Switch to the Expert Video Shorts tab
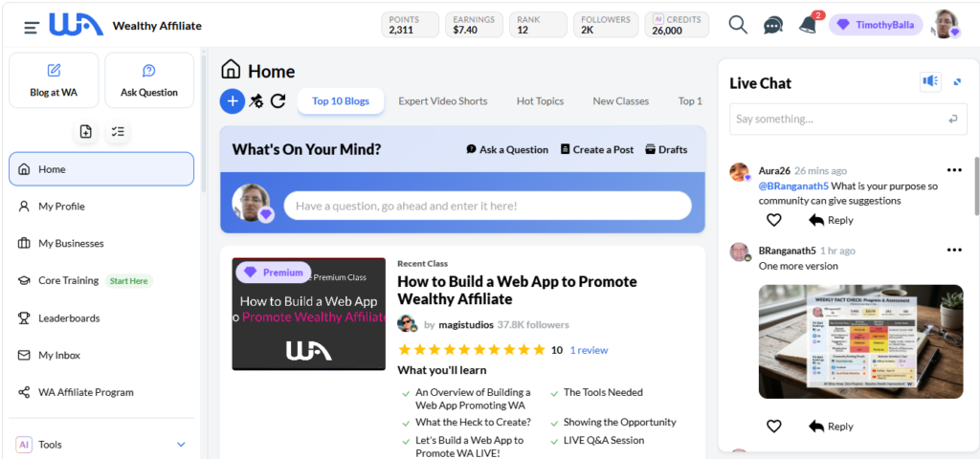980x459 pixels. 443,101
